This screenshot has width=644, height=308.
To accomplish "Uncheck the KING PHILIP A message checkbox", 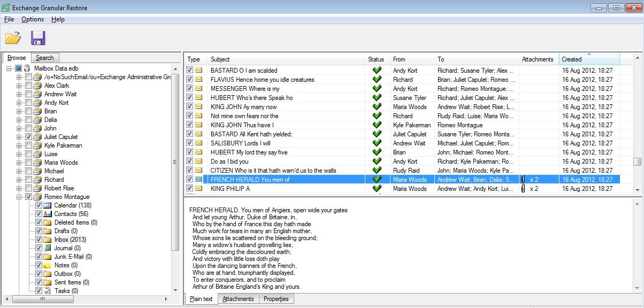I will pyautogui.click(x=189, y=189).
